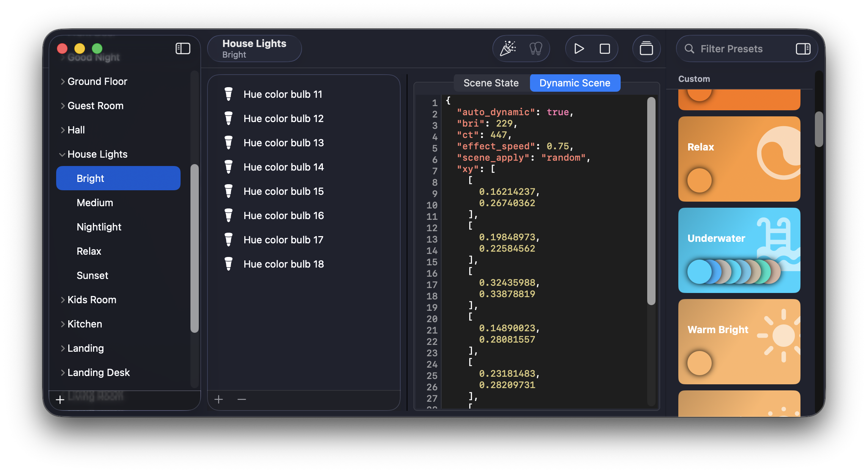Expand the Ground Floor group
The width and height of the screenshot is (868, 473).
tap(63, 81)
